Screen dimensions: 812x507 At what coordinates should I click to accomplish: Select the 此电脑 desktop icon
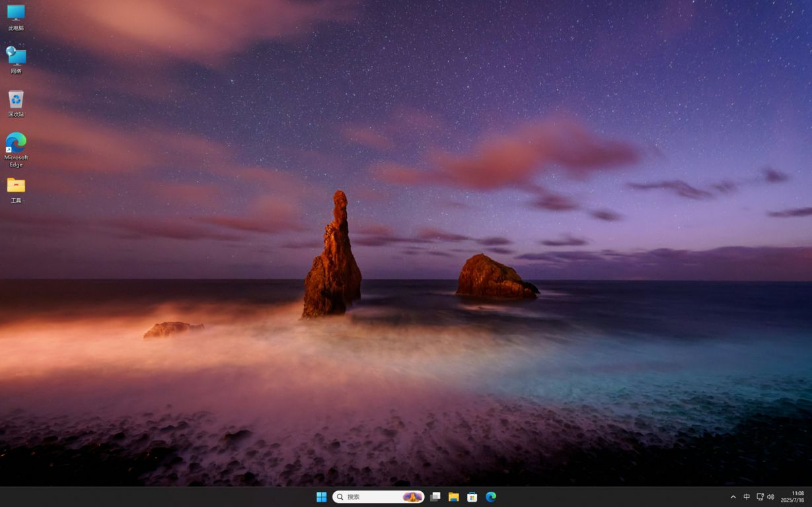(x=16, y=16)
